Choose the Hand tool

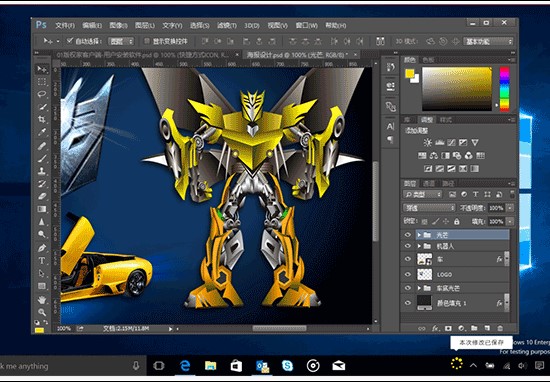tap(42, 299)
